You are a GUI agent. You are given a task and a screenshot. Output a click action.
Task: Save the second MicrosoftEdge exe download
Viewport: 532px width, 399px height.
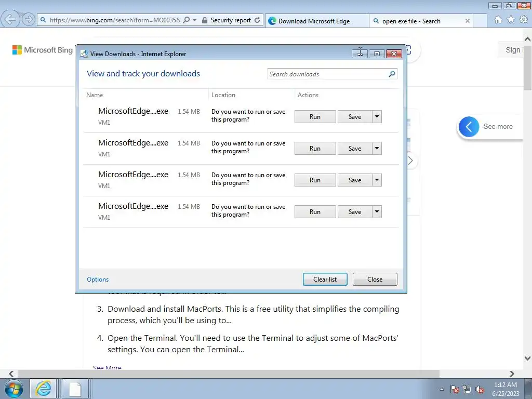[x=355, y=148]
